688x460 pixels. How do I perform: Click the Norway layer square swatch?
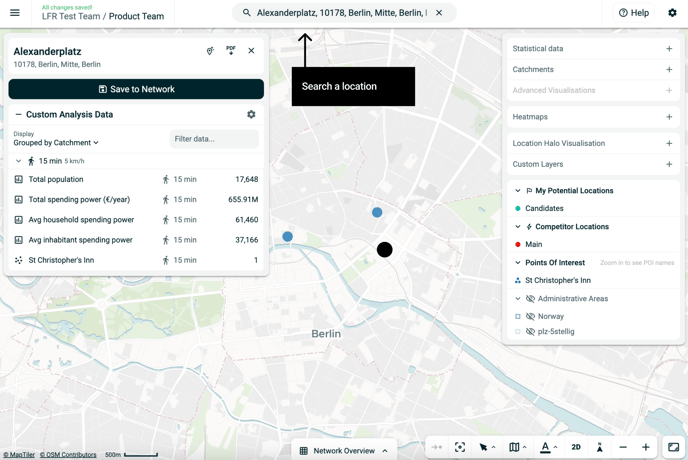pyautogui.click(x=518, y=316)
